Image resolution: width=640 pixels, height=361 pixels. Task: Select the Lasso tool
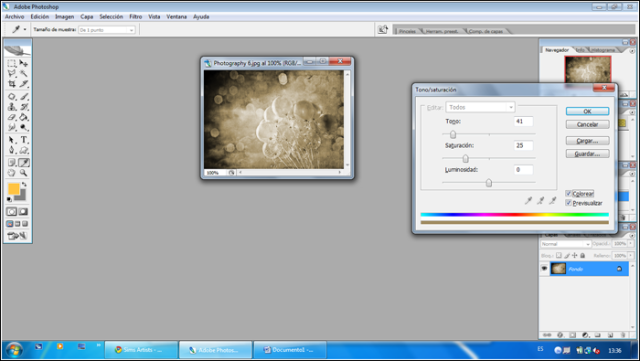12,74
